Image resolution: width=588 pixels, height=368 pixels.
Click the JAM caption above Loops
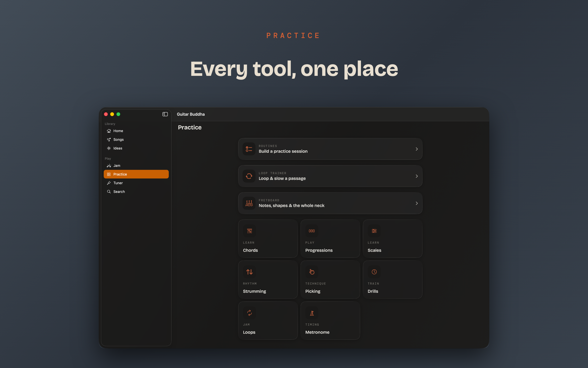246,324
